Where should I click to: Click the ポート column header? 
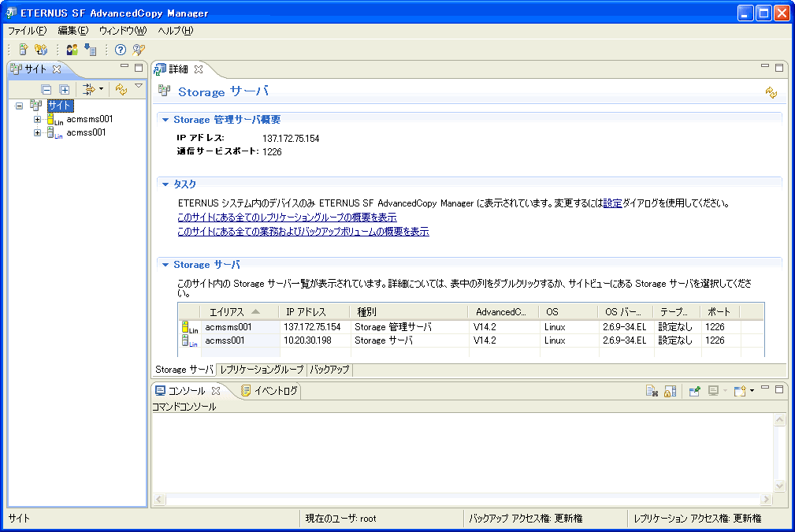(719, 312)
